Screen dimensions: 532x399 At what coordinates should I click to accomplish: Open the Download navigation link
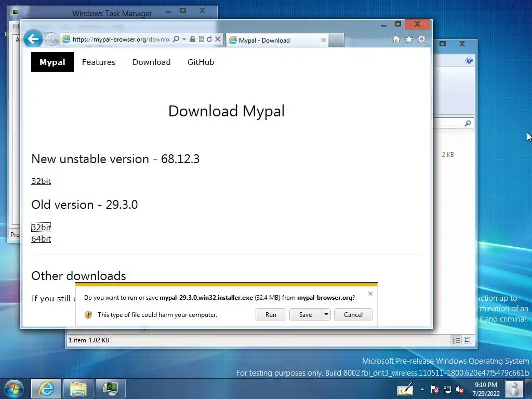pos(151,62)
